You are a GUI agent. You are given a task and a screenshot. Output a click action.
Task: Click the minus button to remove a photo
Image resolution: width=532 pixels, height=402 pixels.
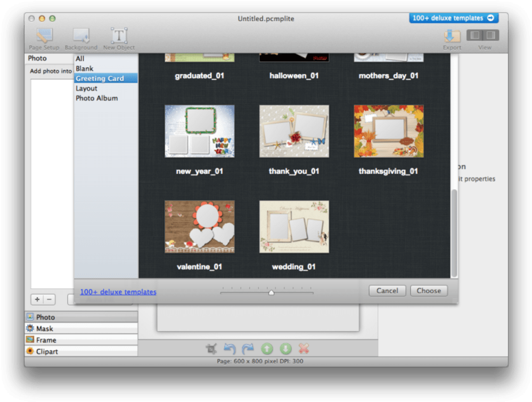49,299
